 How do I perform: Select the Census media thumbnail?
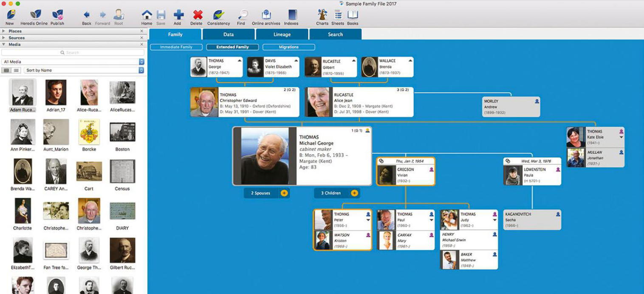coord(122,171)
